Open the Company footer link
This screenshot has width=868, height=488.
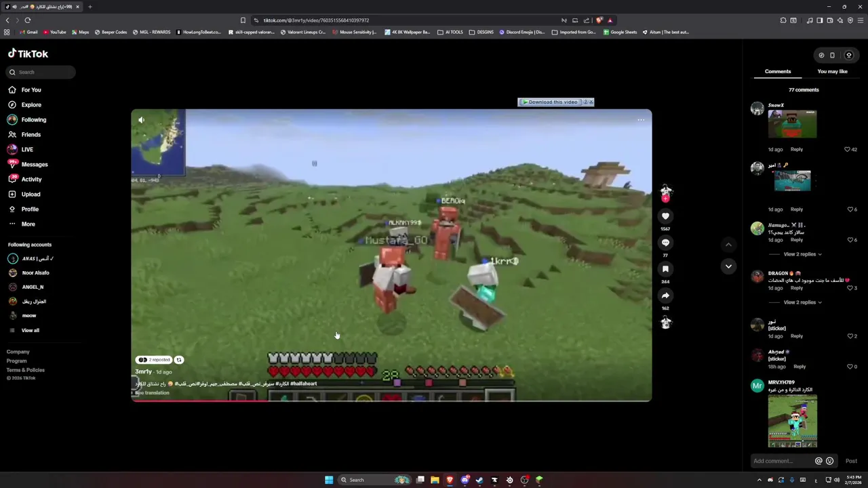(18, 352)
